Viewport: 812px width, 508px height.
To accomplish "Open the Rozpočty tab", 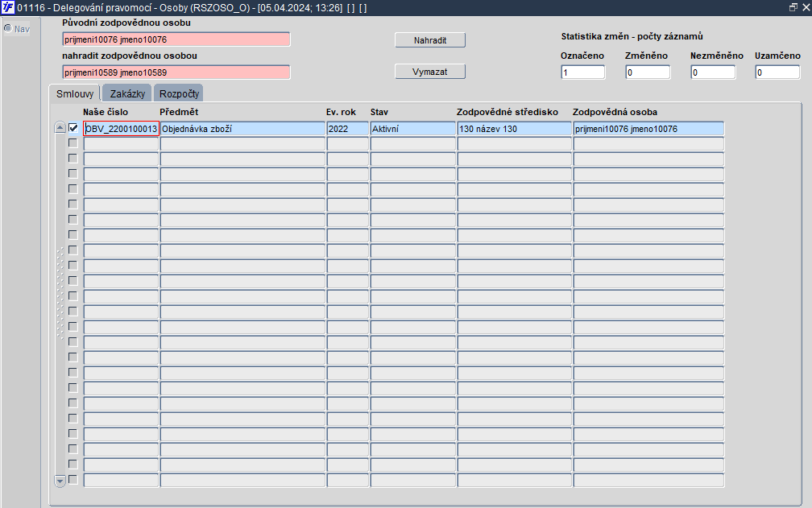I will pyautogui.click(x=179, y=93).
